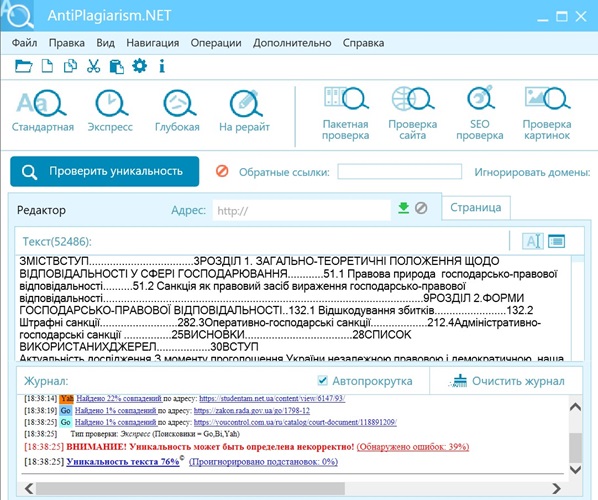Create new document with blank page icon
This screenshot has height=500, width=598.
pos(47,66)
